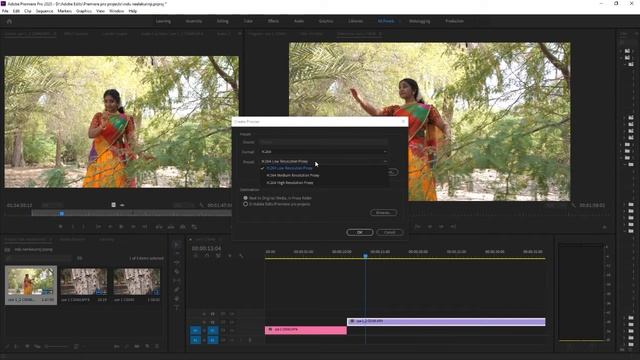640x360 pixels.
Task: Select the purple clip on the timeline
Action: tap(446, 322)
